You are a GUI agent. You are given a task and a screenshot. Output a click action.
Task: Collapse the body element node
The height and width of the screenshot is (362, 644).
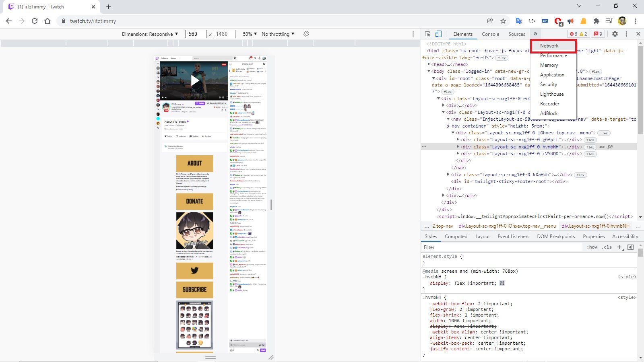(429, 71)
